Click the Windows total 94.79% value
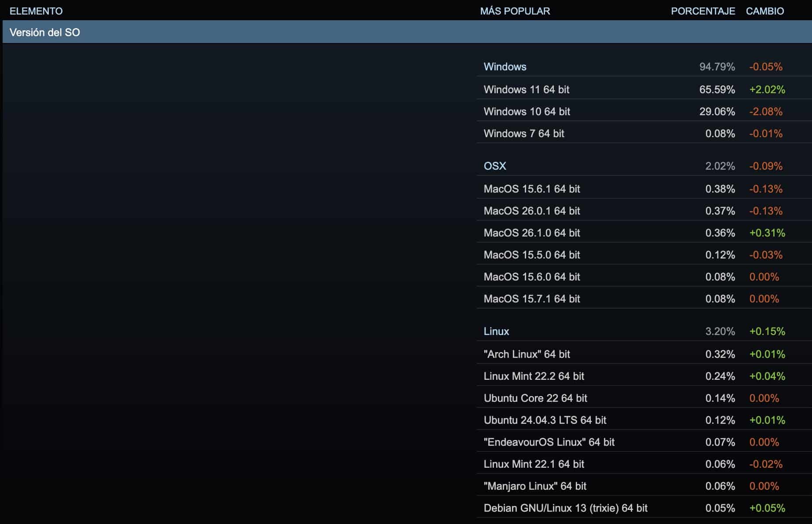Image resolution: width=812 pixels, height=524 pixels. click(717, 67)
